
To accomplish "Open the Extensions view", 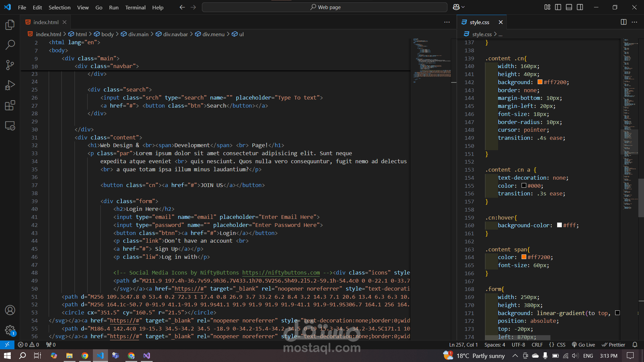I will pos(10,105).
